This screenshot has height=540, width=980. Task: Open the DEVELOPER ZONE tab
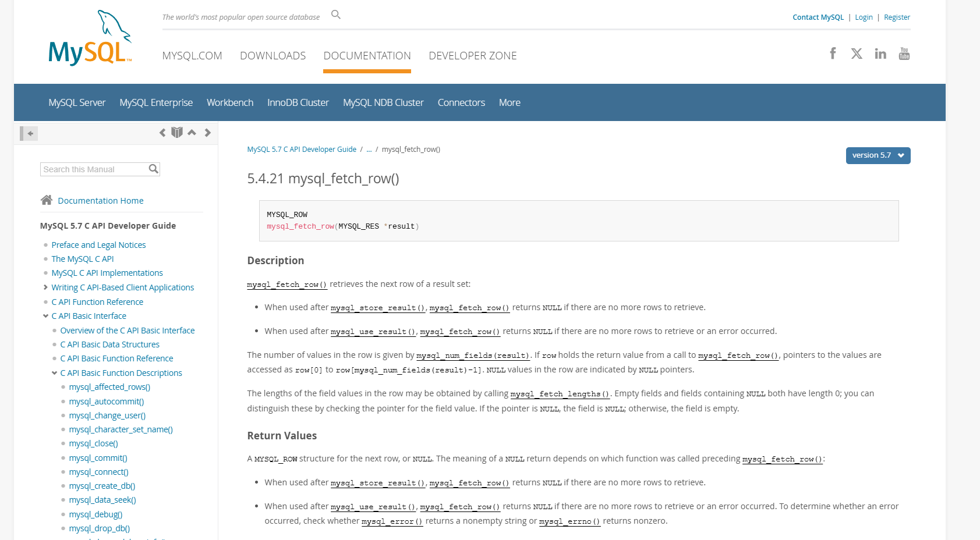(x=473, y=56)
